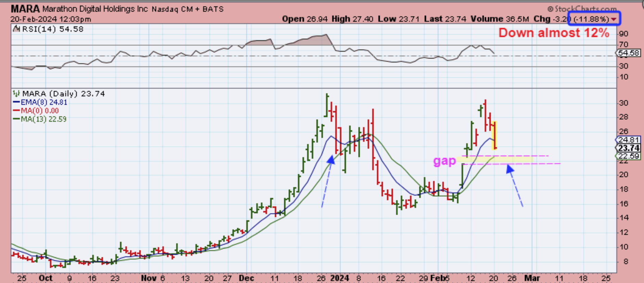Select the Last 23.74 header value
Screen dimensions: 644x283
click(445, 19)
